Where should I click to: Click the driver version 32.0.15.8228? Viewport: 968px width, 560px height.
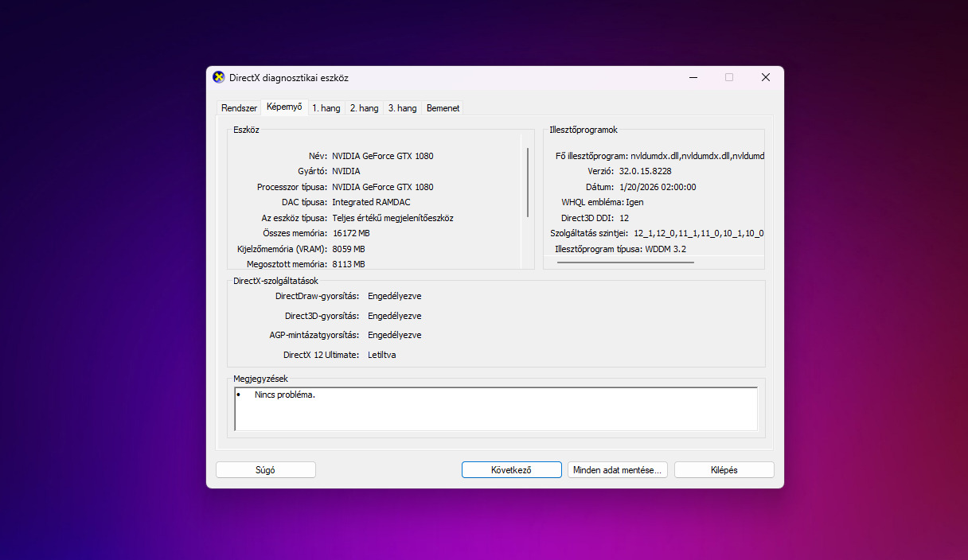tap(646, 171)
